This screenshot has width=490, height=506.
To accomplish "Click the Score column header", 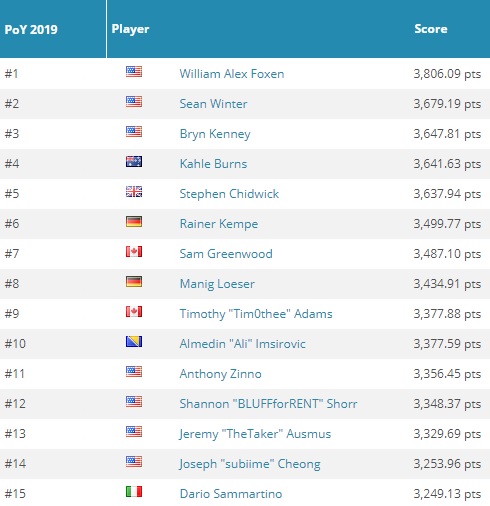I will click(431, 29).
